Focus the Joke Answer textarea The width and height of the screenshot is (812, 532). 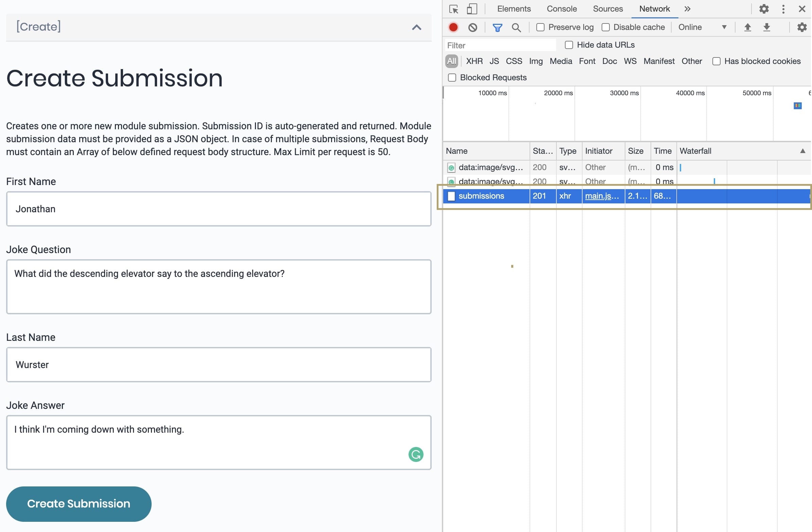click(219, 442)
